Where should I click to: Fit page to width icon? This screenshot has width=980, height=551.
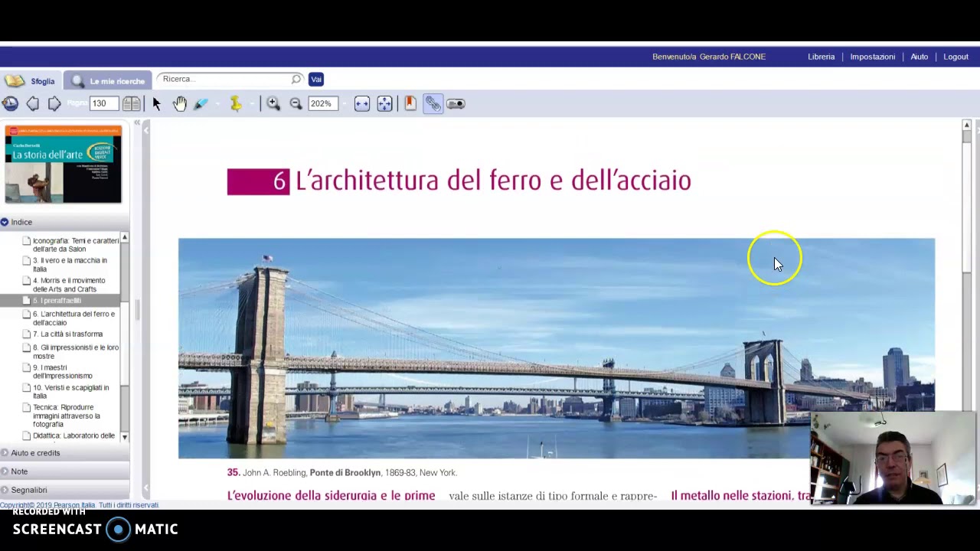pos(362,103)
